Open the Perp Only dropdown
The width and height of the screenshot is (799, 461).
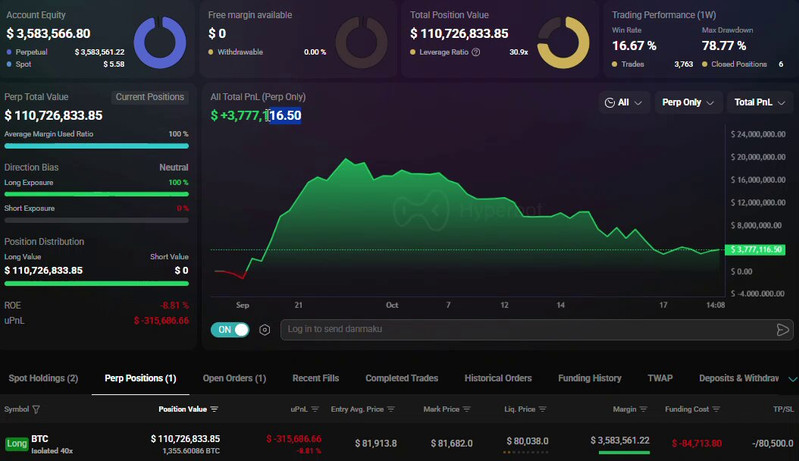pos(687,102)
